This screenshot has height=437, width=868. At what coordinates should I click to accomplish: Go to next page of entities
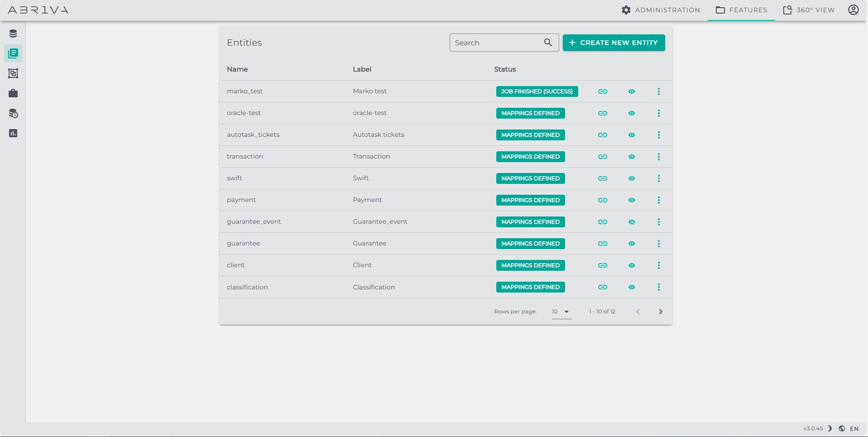coord(661,312)
